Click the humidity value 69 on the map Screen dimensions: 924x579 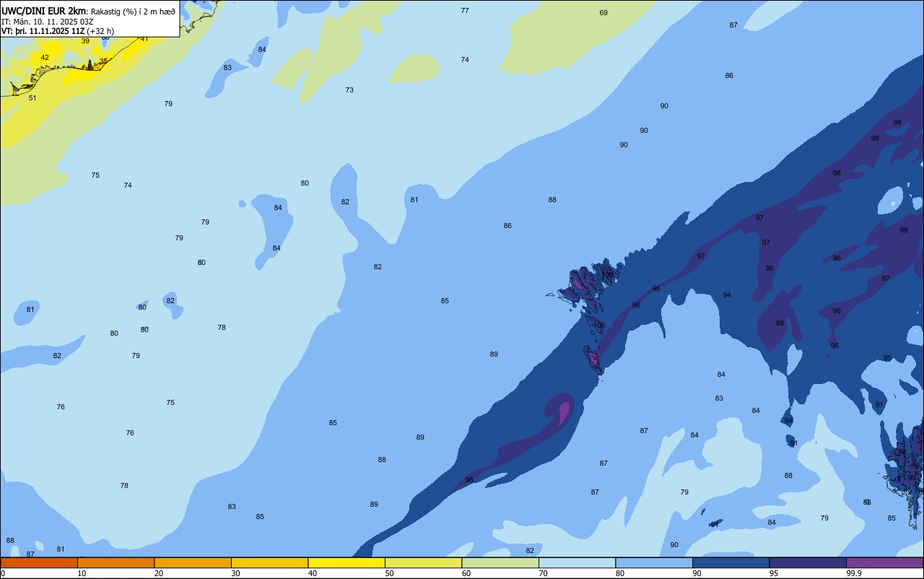point(603,13)
